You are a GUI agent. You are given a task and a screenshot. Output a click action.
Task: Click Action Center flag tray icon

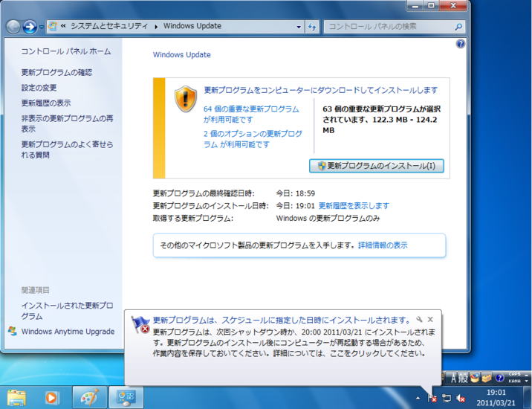(x=432, y=398)
